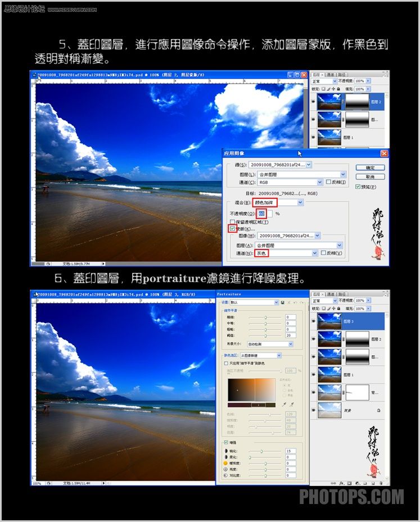Lock all padlock icon in step 6 Layers panel
Image resolution: width=420 pixels, height=522 pixels.
pyautogui.click(x=338, y=308)
